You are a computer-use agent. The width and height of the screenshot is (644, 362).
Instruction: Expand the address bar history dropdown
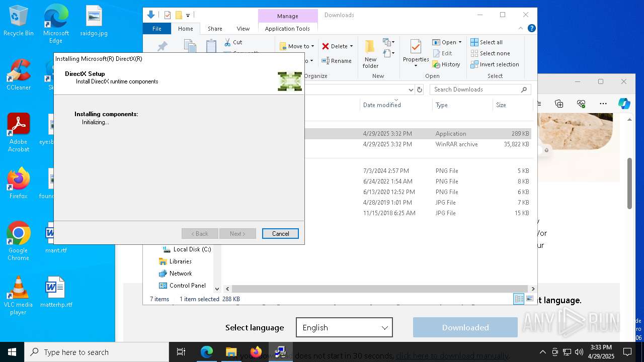(411, 89)
